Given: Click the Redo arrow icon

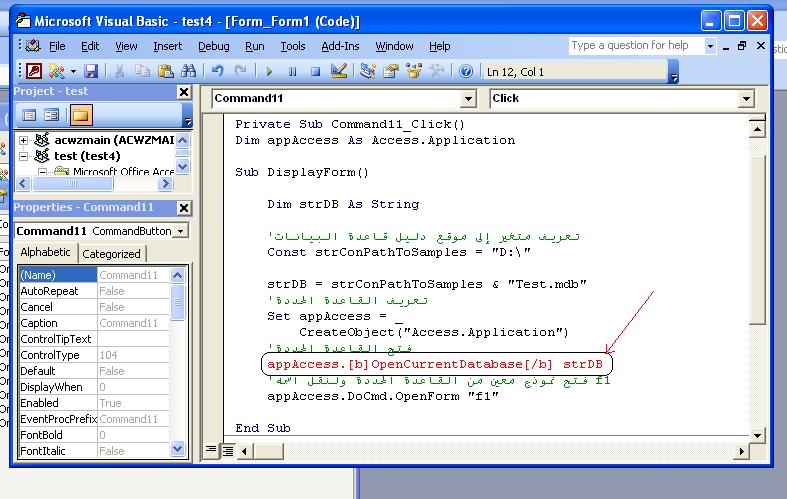Looking at the screenshot, I should point(240,71).
